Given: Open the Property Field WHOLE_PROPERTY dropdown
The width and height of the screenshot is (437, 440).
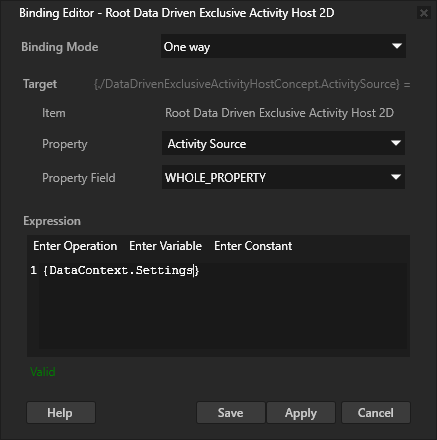Looking at the screenshot, I should pos(283,177).
